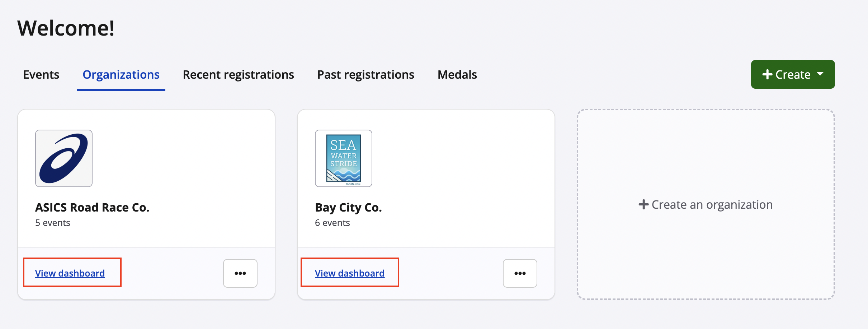Expand the green Create dropdown arrow

point(820,74)
